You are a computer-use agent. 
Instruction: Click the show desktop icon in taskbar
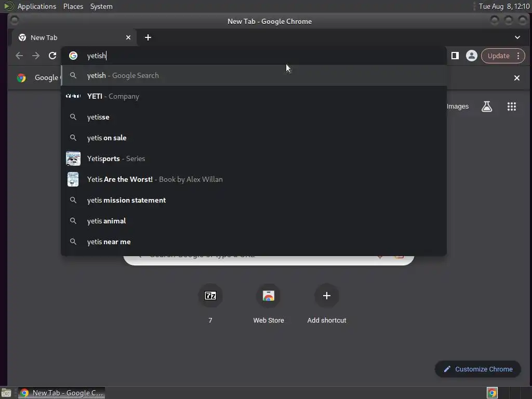pos(6,393)
